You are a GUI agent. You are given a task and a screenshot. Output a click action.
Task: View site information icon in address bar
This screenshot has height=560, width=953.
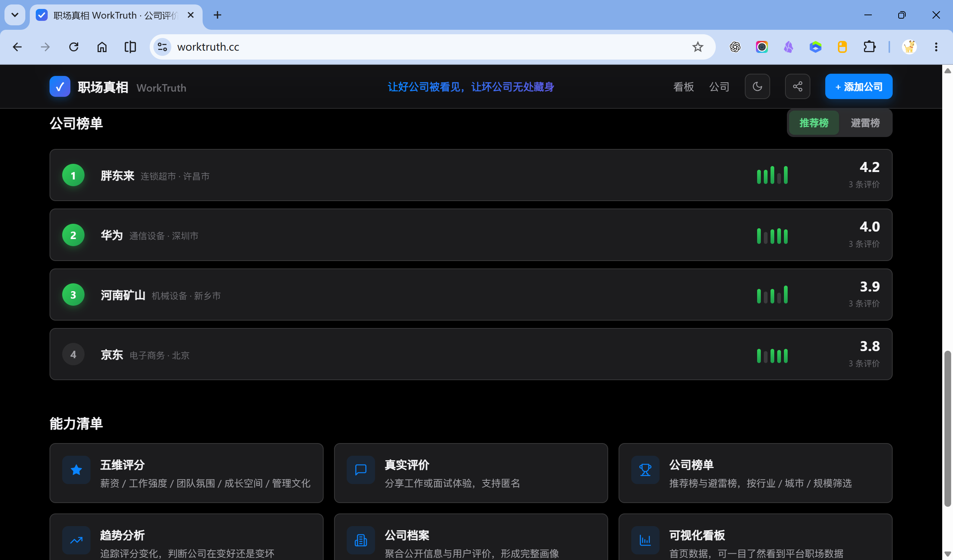(162, 47)
